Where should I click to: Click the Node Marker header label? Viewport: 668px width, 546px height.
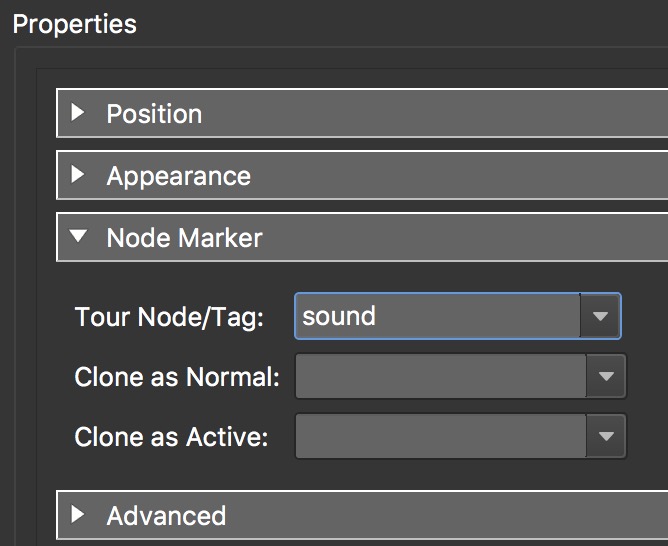tap(184, 238)
